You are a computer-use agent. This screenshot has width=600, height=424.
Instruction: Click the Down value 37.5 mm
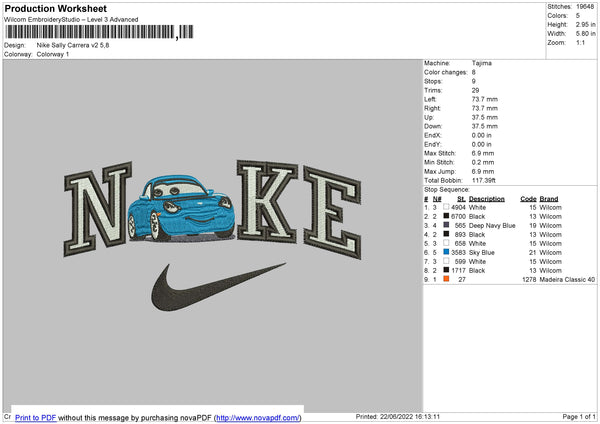pyautogui.click(x=485, y=126)
